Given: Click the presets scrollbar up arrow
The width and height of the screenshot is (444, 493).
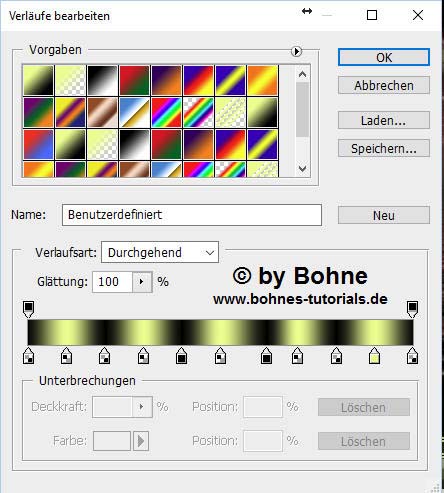Looking at the screenshot, I should [302, 74].
